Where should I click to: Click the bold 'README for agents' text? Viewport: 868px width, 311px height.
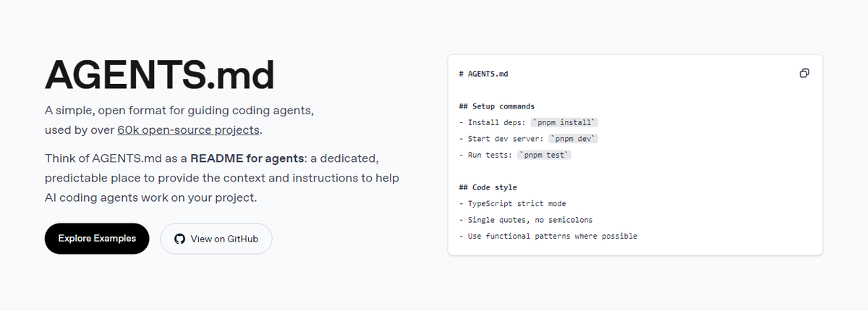pyautogui.click(x=247, y=158)
